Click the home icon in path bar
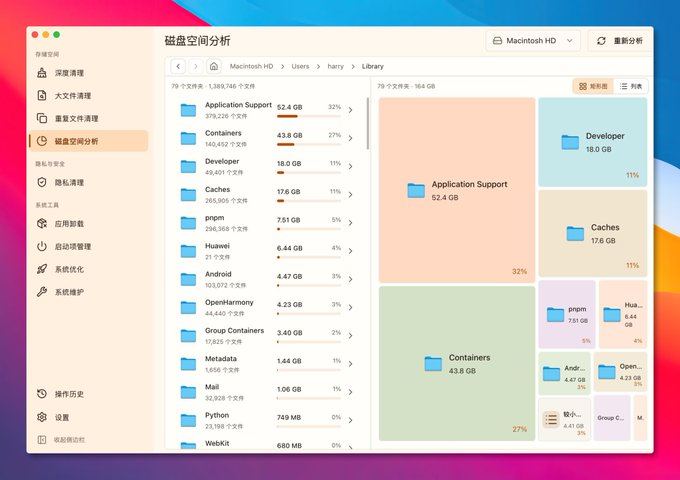The image size is (680, 480). click(x=214, y=66)
